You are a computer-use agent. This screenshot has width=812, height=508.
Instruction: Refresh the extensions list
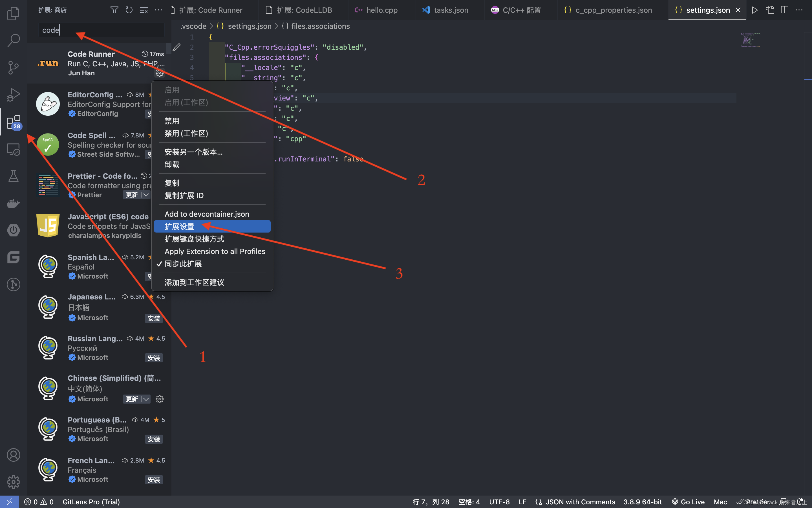[x=129, y=10]
